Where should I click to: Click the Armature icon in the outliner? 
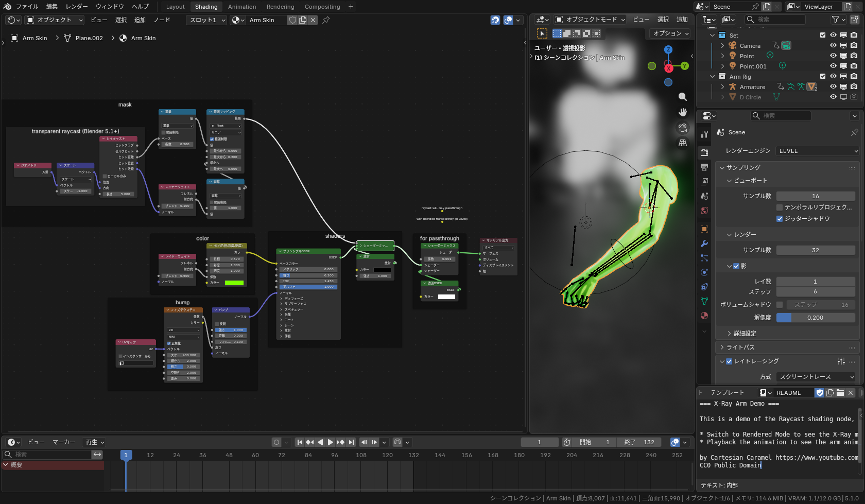733,87
